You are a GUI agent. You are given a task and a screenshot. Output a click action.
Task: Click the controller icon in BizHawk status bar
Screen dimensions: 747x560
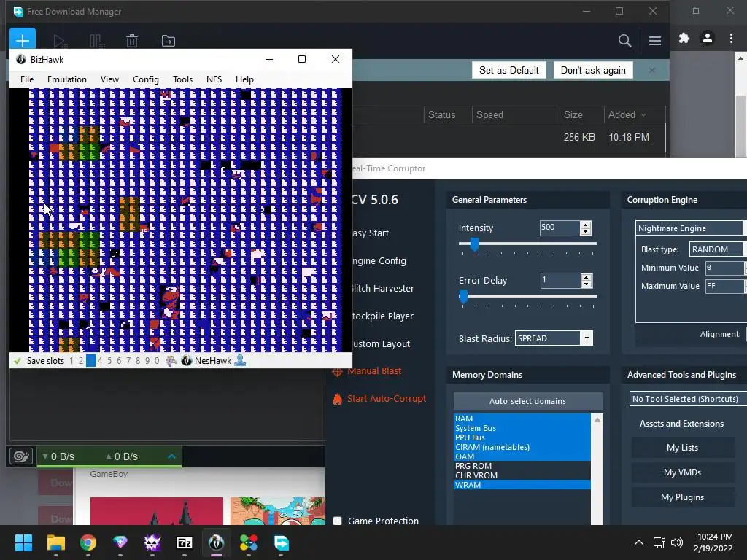pyautogui.click(x=171, y=361)
